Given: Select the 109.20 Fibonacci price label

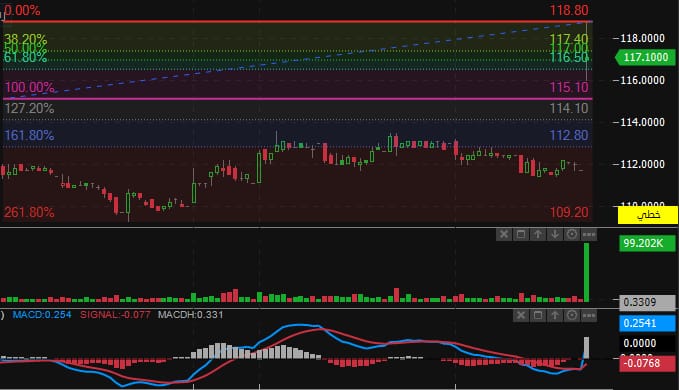Looking at the screenshot, I should click(x=569, y=212).
